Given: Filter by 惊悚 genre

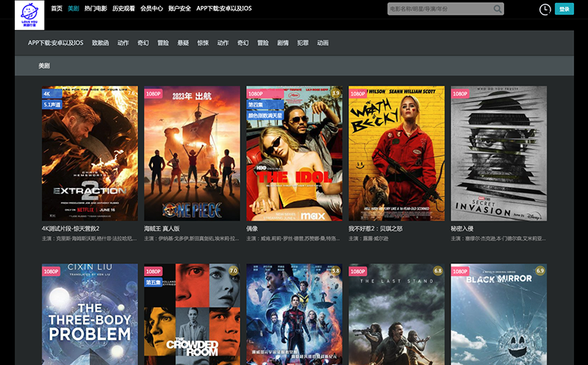Looking at the screenshot, I should coord(203,43).
